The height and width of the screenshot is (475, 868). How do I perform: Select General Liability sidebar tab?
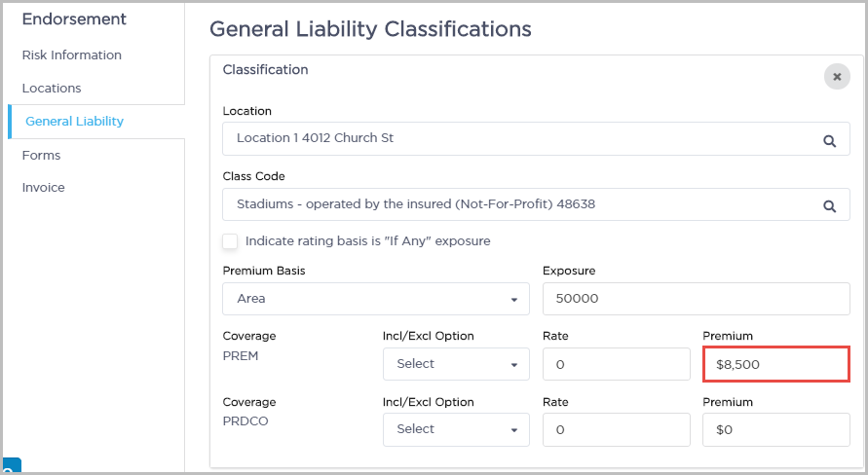pos(75,122)
